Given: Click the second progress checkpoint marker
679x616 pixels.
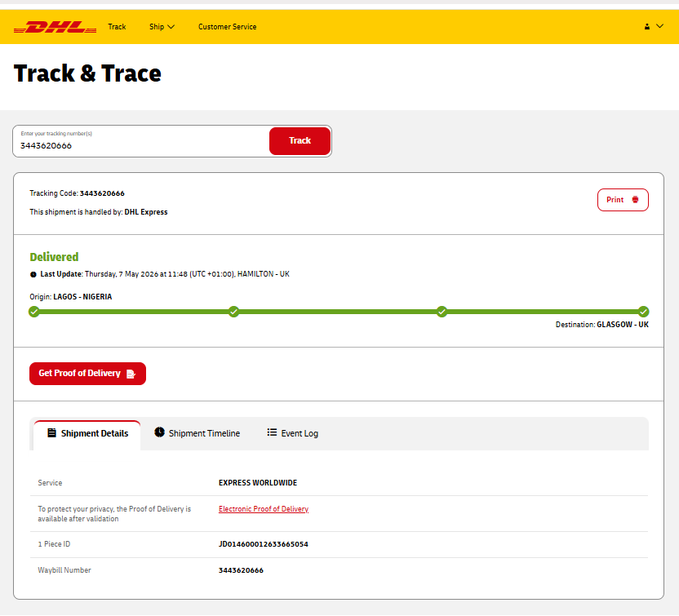Looking at the screenshot, I should coord(234,312).
